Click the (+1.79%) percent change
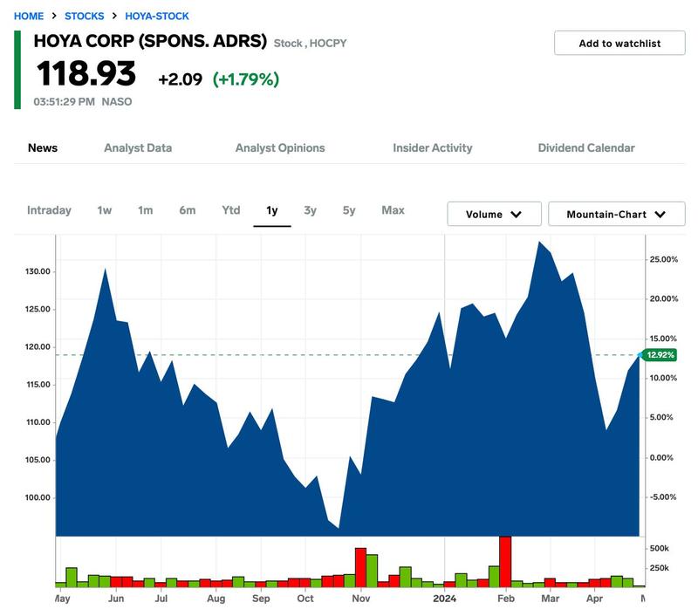 coord(246,79)
